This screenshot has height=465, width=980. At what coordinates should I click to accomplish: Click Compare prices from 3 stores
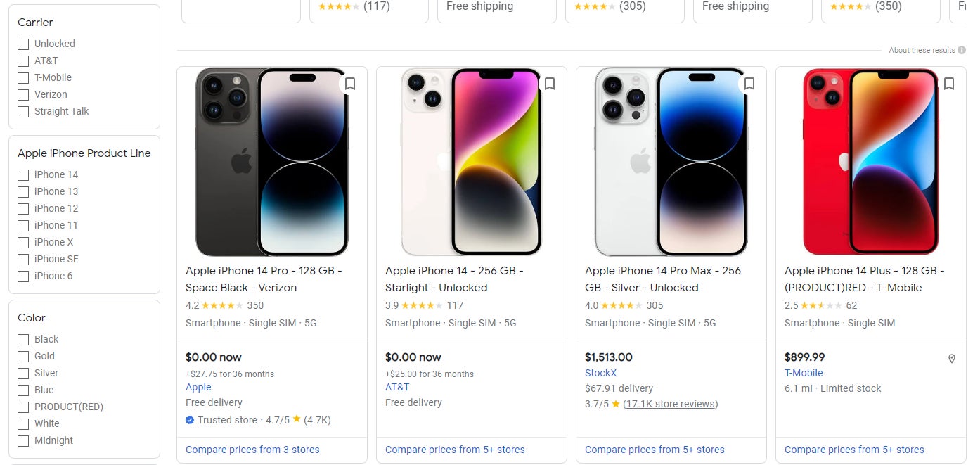(x=252, y=449)
